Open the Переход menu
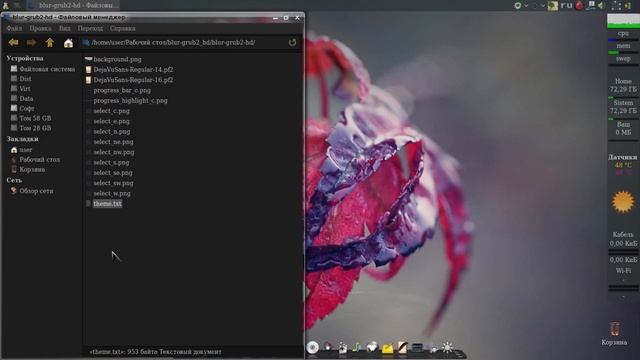 point(90,28)
